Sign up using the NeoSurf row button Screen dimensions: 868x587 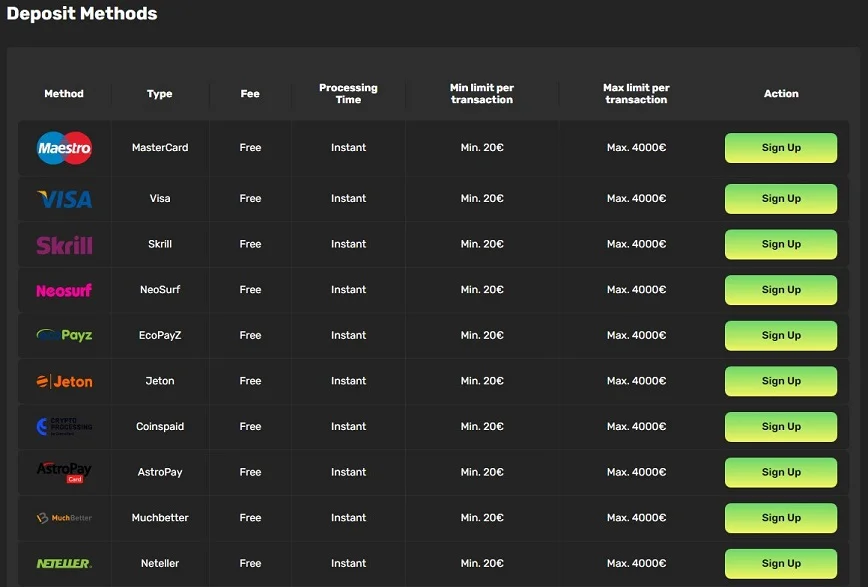[x=781, y=290]
